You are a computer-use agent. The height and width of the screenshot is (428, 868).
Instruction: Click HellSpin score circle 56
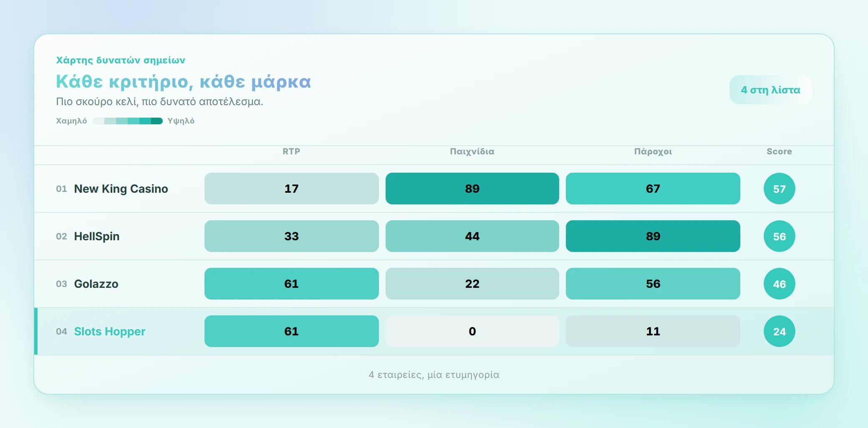click(780, 236)
